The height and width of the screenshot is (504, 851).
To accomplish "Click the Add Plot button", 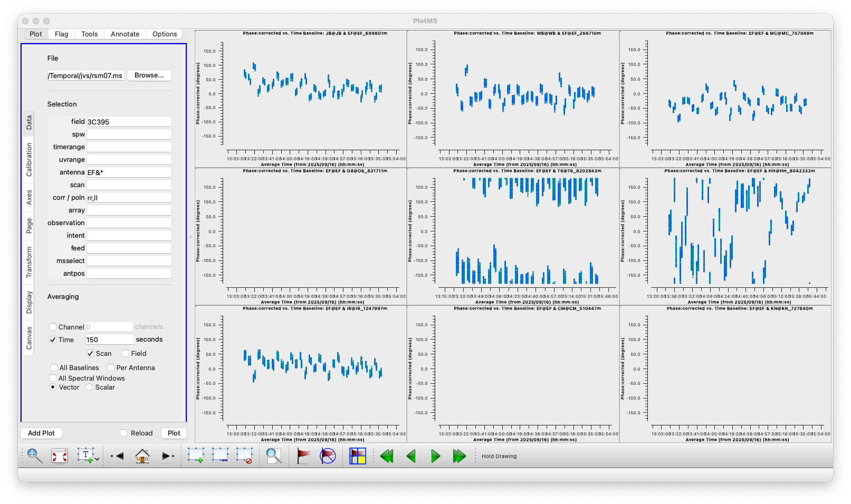I will [41, 433].
